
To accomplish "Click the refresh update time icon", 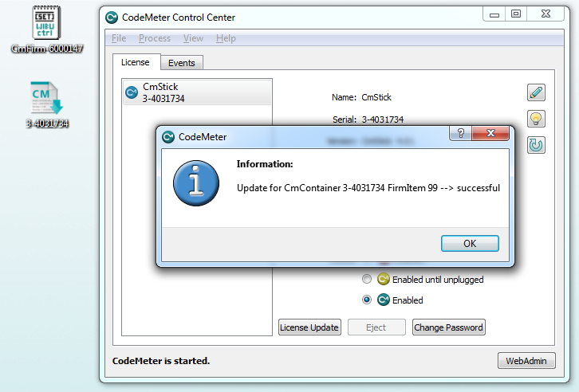I will click(x=536, y=145).
